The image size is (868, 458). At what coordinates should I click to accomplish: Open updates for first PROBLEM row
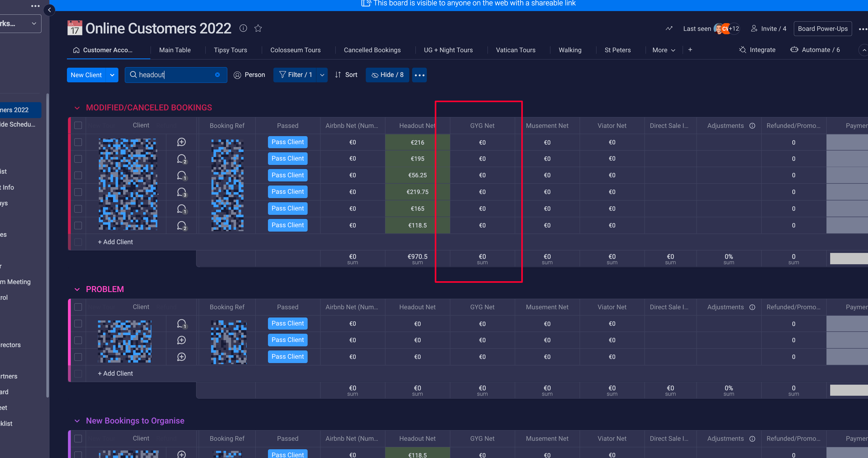[182, 324]
